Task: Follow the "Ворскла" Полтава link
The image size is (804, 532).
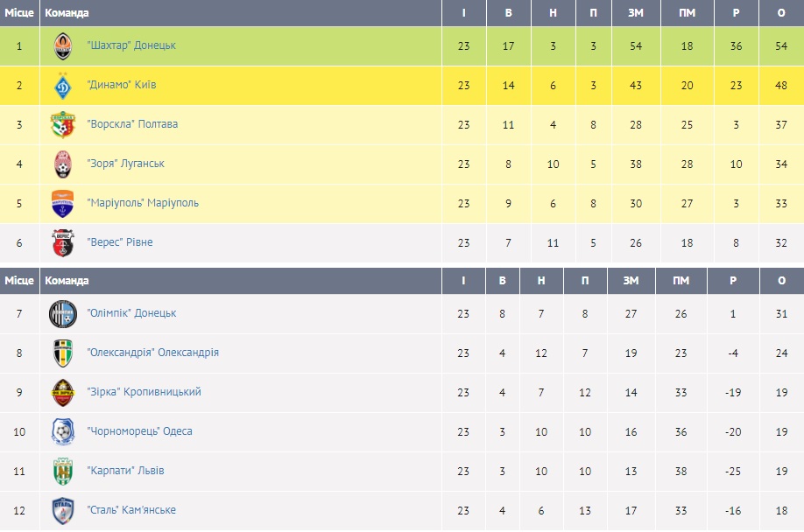Action: click(x=132, y=124)
